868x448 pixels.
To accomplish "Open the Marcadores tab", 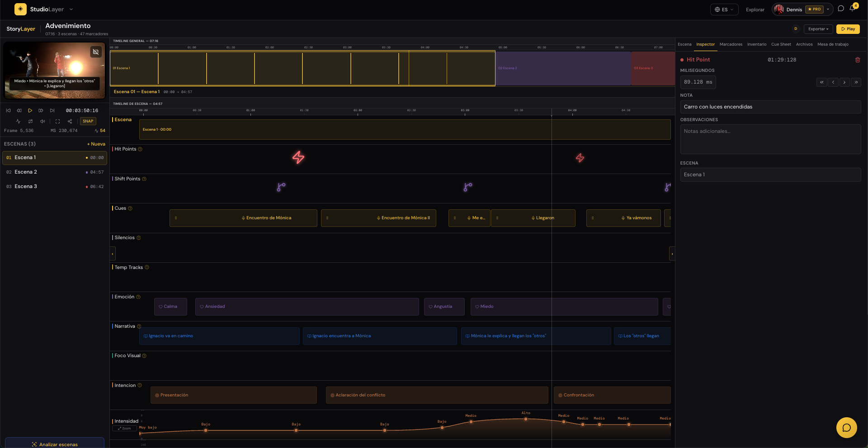I will (x=731, y=44).
